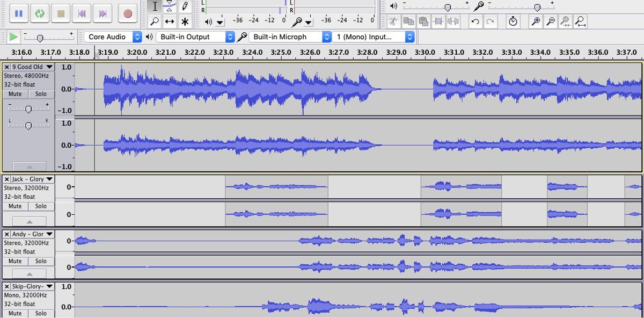644x318 pixels.
Task: Click the recording level meter bars
Action: (x=335, y=6)
